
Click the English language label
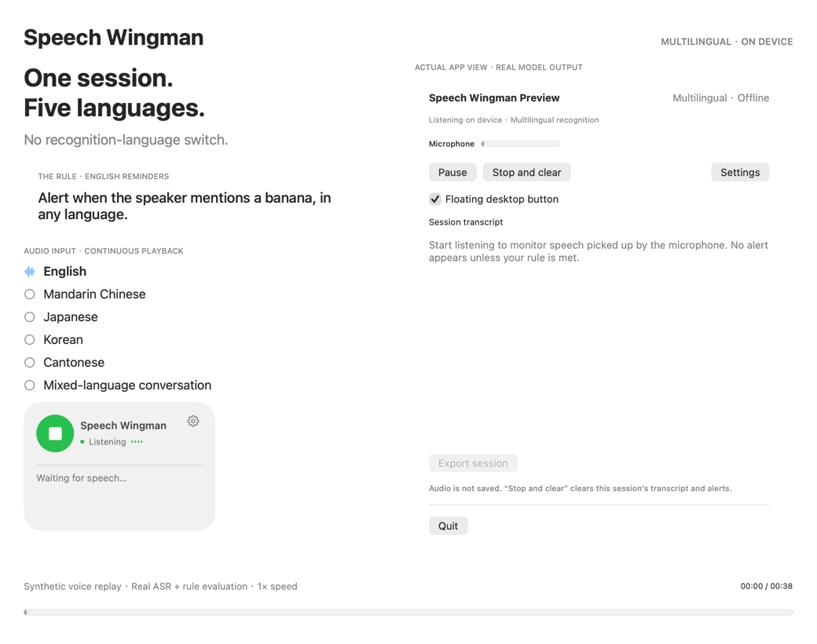click(x=65, y=272)
